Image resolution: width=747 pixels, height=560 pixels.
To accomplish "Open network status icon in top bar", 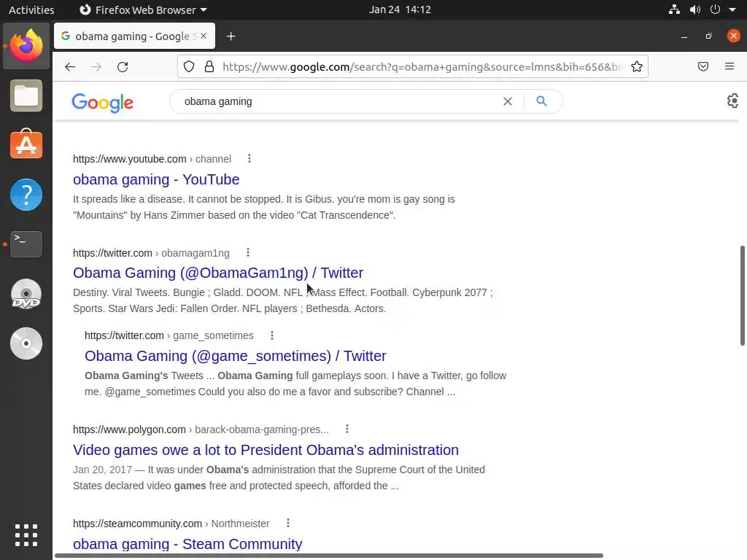I will (674, 9).
